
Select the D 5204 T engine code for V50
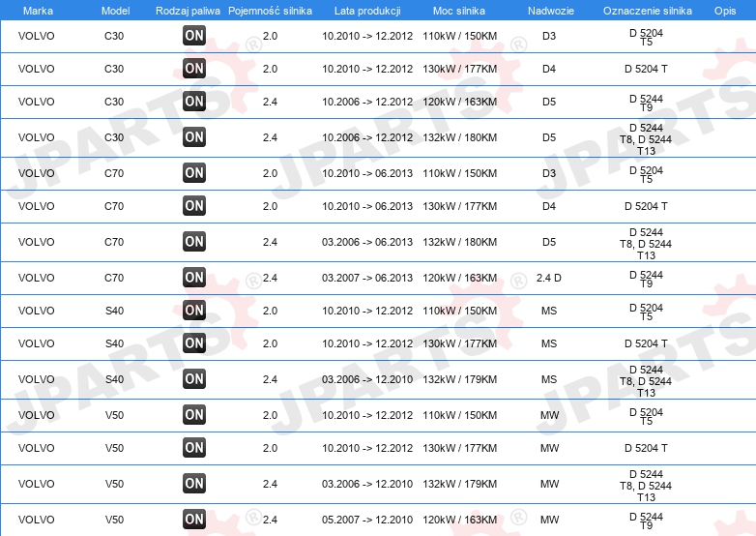[646, 448]
